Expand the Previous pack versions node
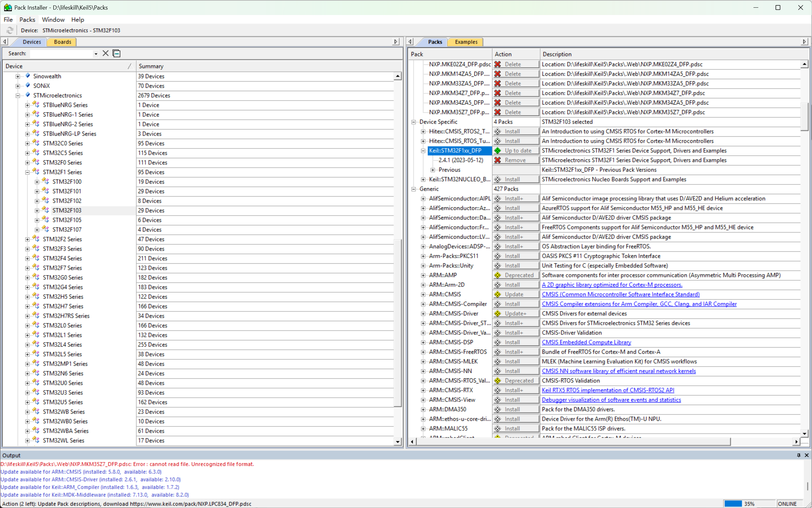Viewport: 812px width, 508px height. point(433,170)
